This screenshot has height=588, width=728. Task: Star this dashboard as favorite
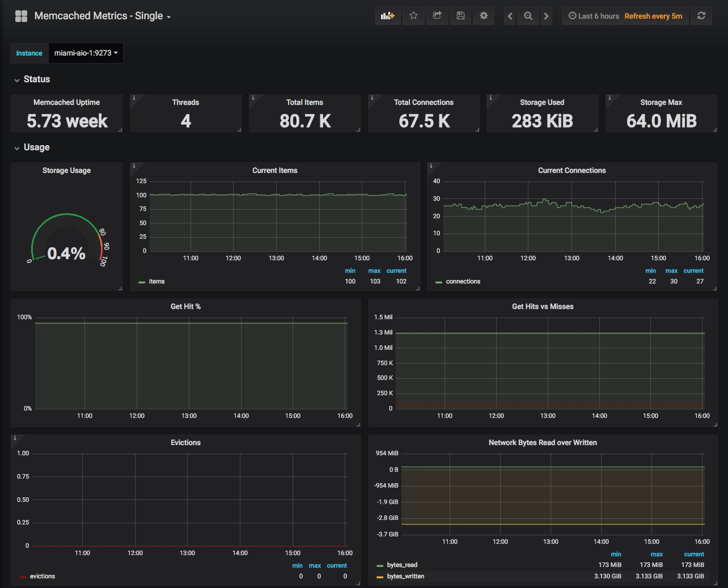tap(413, 16)
